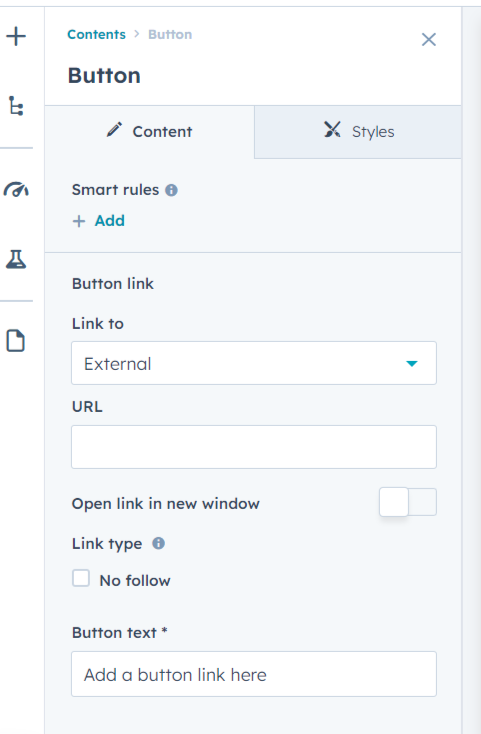Open the flask test icon
Image resolution: width=481 pixels, height=734 pixels.
click(16, 259)
